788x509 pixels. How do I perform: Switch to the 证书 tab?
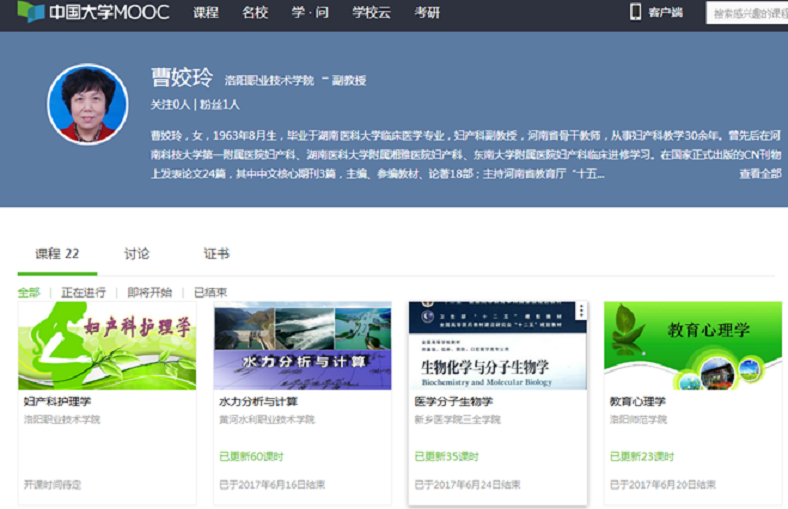coord(217,254)
